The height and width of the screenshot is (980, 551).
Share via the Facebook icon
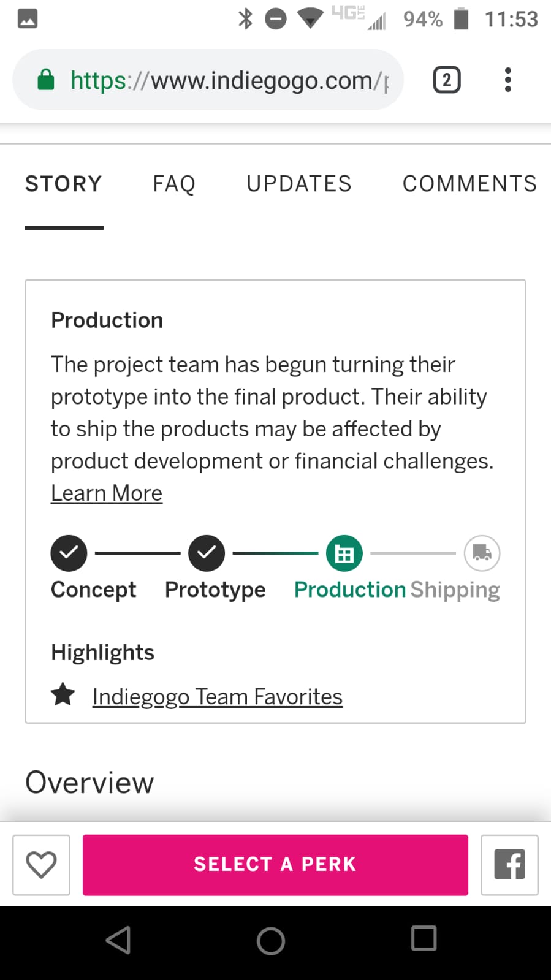509,865
